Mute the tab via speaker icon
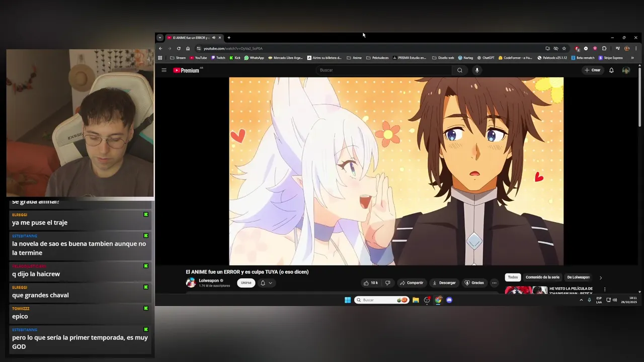The image size is (644, 362). [213, 38]
